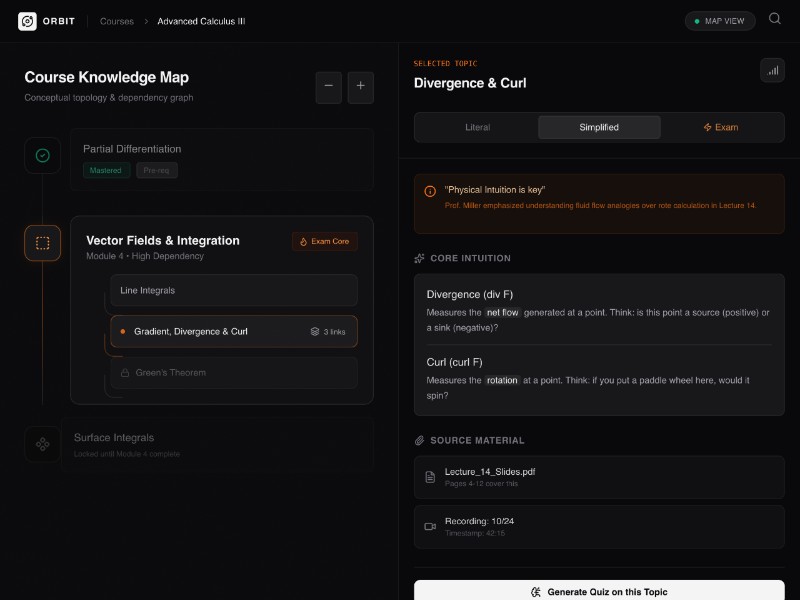Open the search magnifier icon
Viewport: 800px width, 600px height.
click(x=773, y=20)
